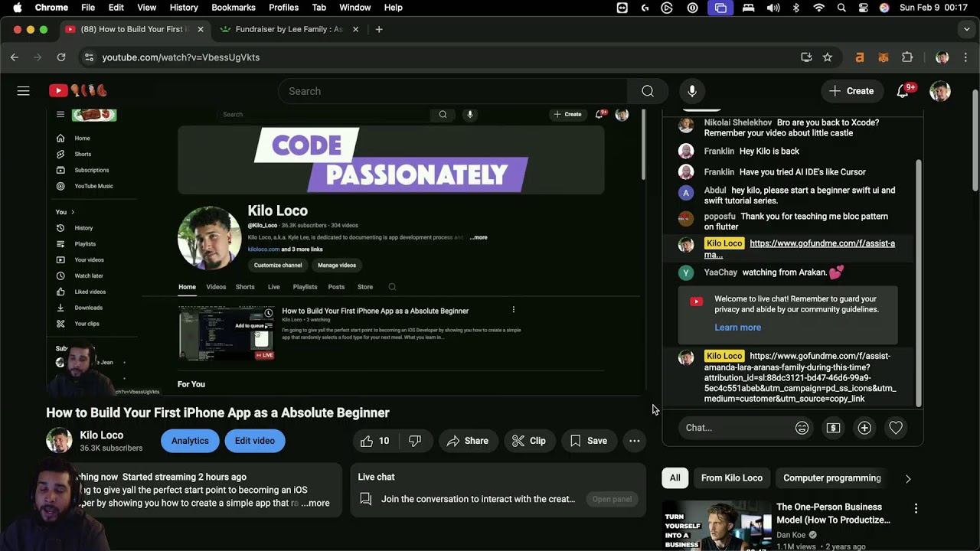Screen dimensions: 980x551
Task: Open the long gofundme link in chat
Action: [x=800, y=377]
